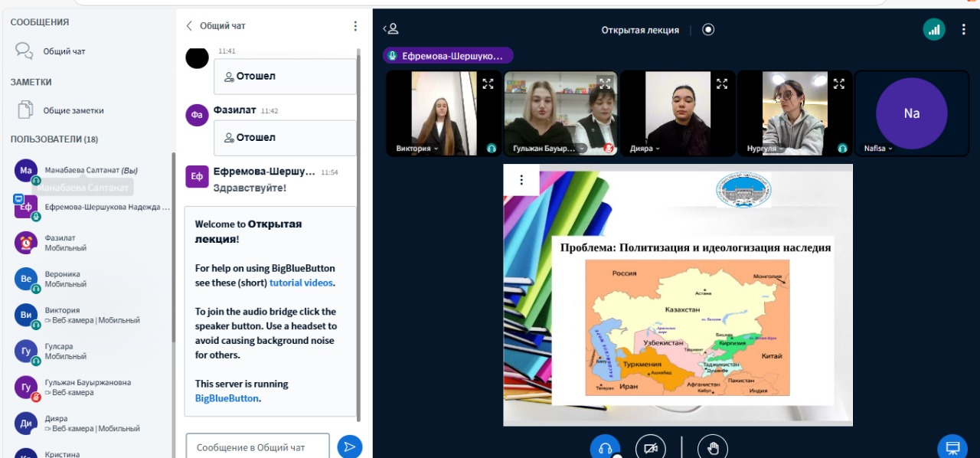Image resolution: width=980 pixels, height=458 pixels.
Task: Open Общие заметки shared notes
Action: [x=60, y=110]
